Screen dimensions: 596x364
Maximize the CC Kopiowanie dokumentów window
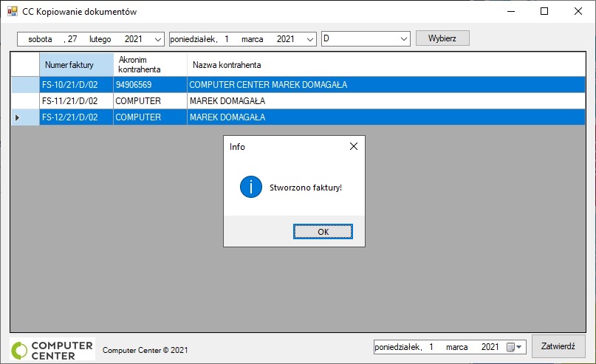(544, 11)
